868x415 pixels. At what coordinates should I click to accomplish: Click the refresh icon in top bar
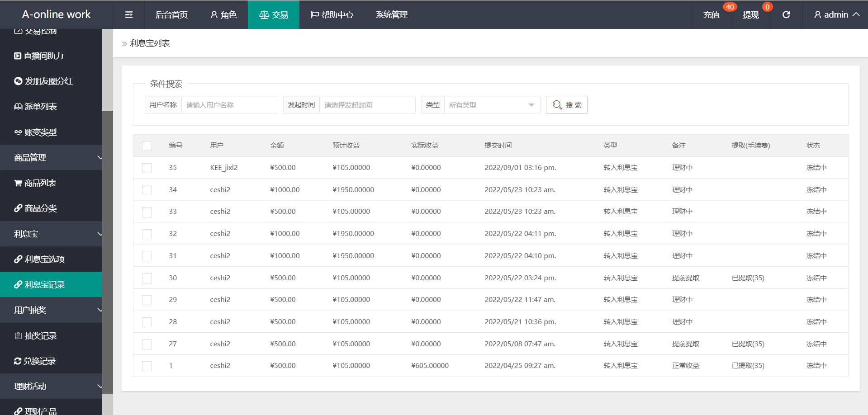tap(786, 15)
